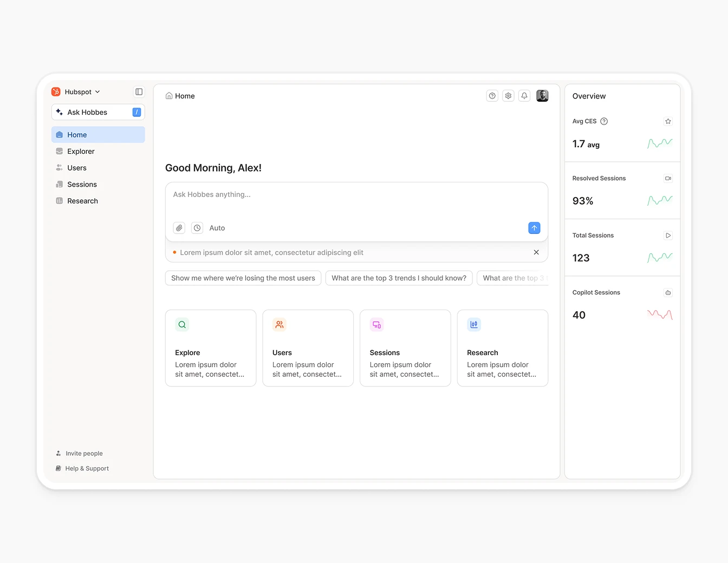The height and width of the screenshot is (563, 728).
Task: Dismiss the Lorem ipsum notification banner
Action: 536,252
